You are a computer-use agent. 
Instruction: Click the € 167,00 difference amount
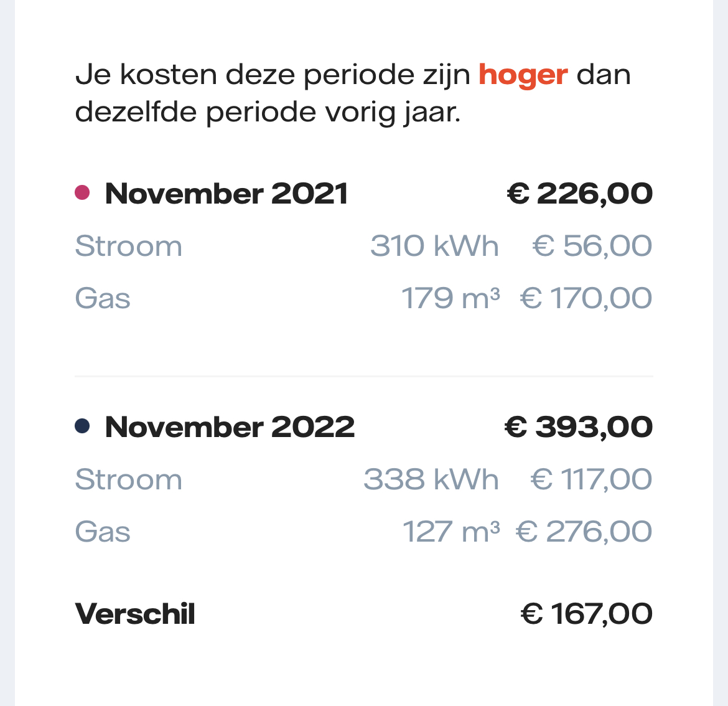pyautogui.click(x=586, y=614)
